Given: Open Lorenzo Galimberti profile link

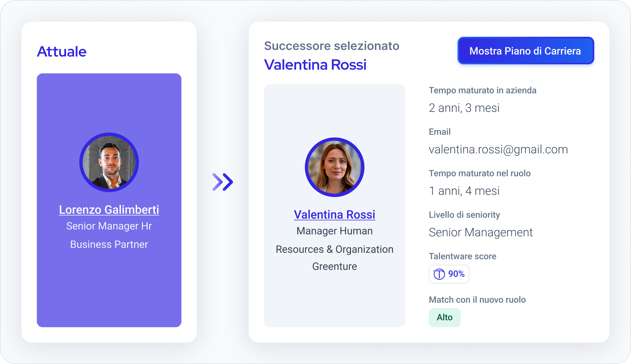Looking at the screenshot, I should (109, 210).
